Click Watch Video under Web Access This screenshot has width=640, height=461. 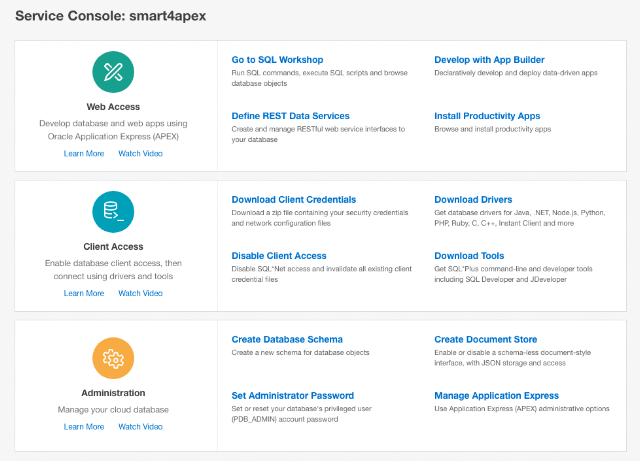(140, 154)
